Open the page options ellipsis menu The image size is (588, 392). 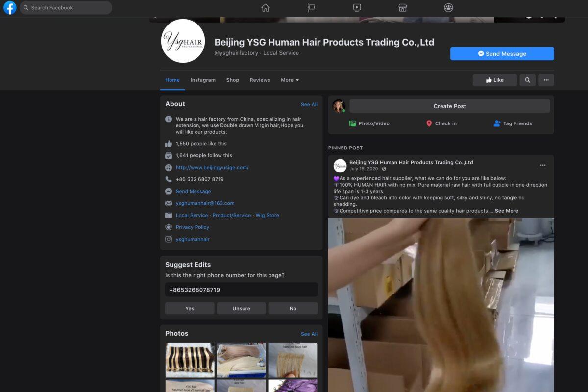point(546,80)
